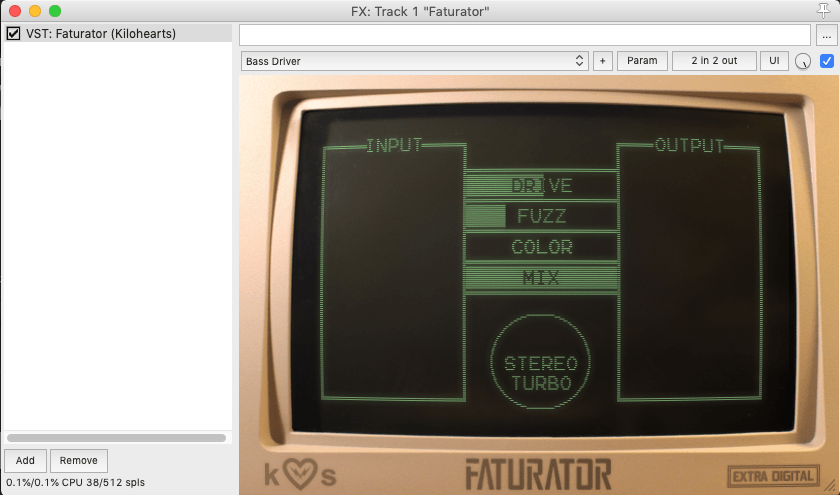
Task: Click the OUTPUT meter panel
Action: click(689, 272)
